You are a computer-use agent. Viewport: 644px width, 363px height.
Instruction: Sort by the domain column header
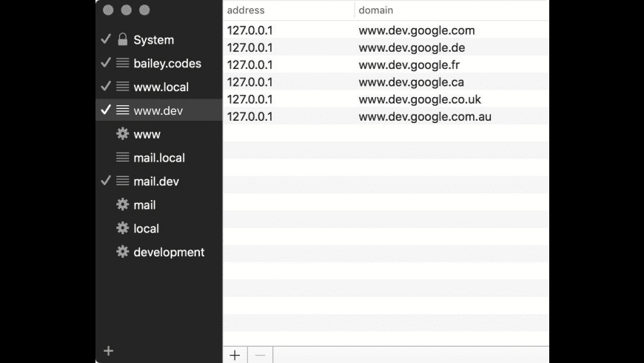(452, 10)
